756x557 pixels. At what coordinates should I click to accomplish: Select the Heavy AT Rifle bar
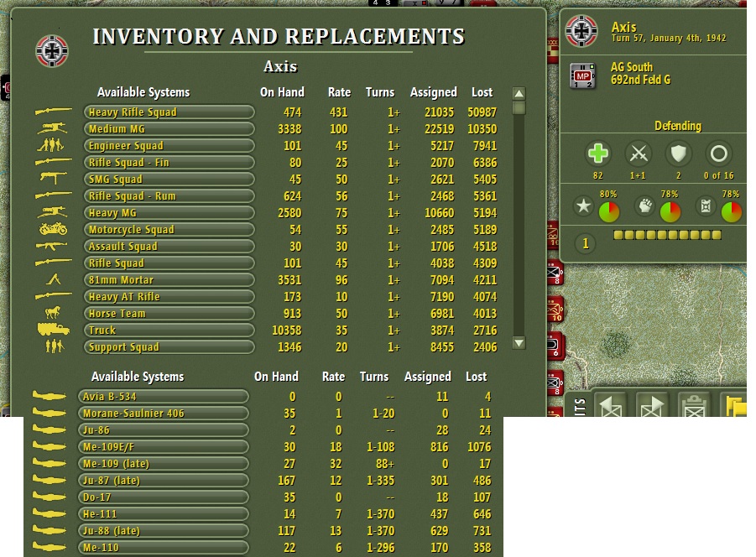pyautogui.click(x=169, y=297)
